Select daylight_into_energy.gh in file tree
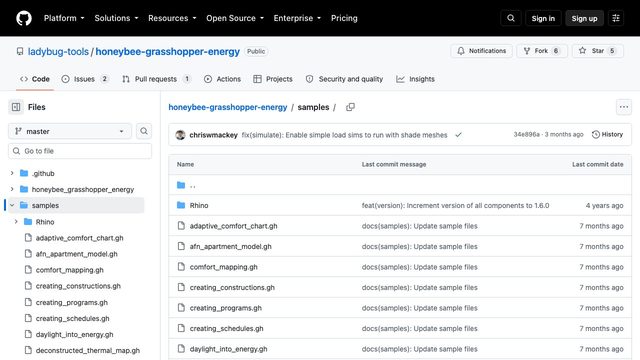The image size is (640, 360). 75,334
